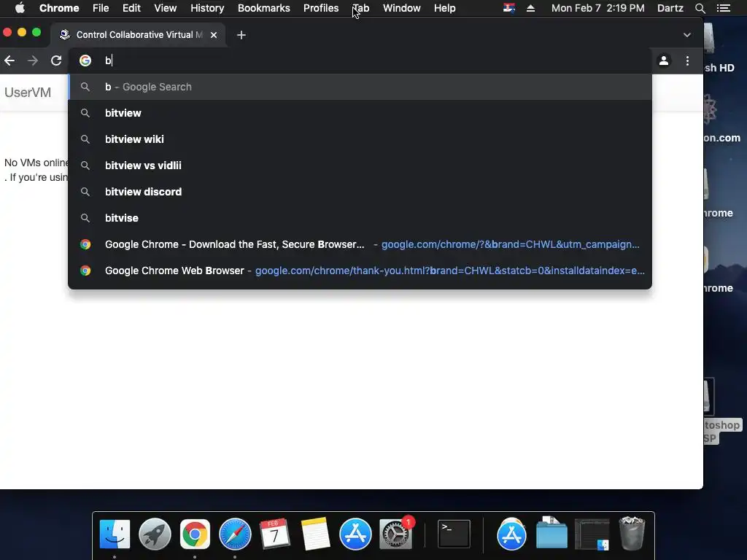Open Spotlight search magnifier
The height and width of the screenshot is (560, 747).
pyautogui.click(x=700, y=8)
